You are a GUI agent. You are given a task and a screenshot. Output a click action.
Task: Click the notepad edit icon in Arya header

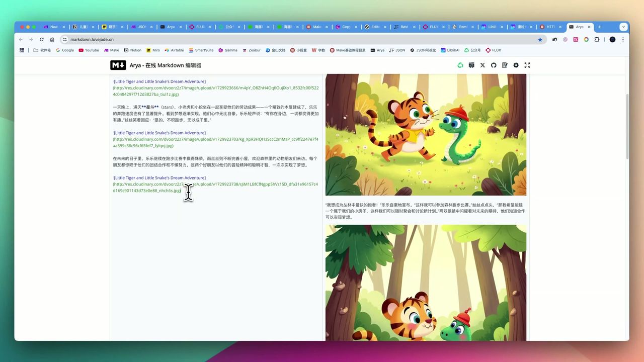tap(505, 65)
